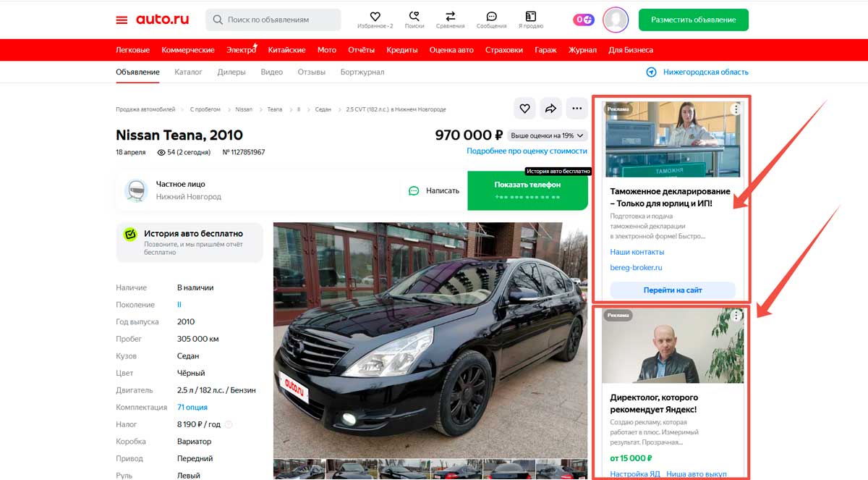Click the seller's helmet avatar icon
Image resolution: width=868 pixels, height=480 pixels.
(x=136, y=190)
